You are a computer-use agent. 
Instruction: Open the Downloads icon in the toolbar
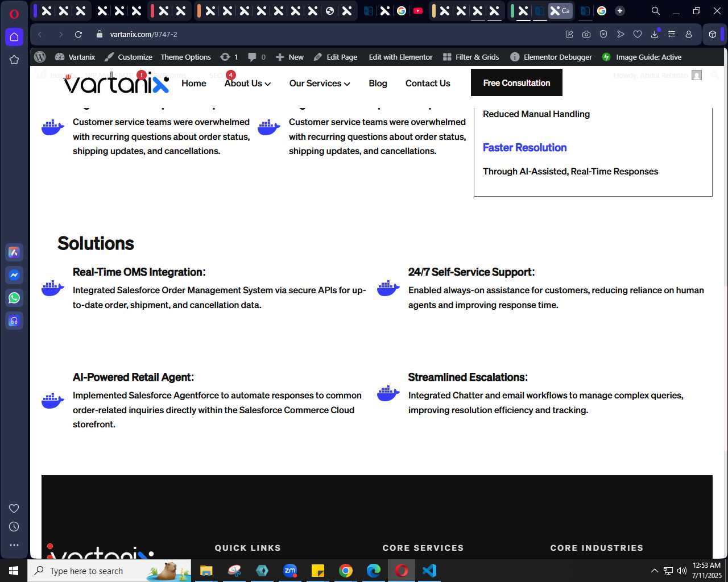(x=655, y=34)
